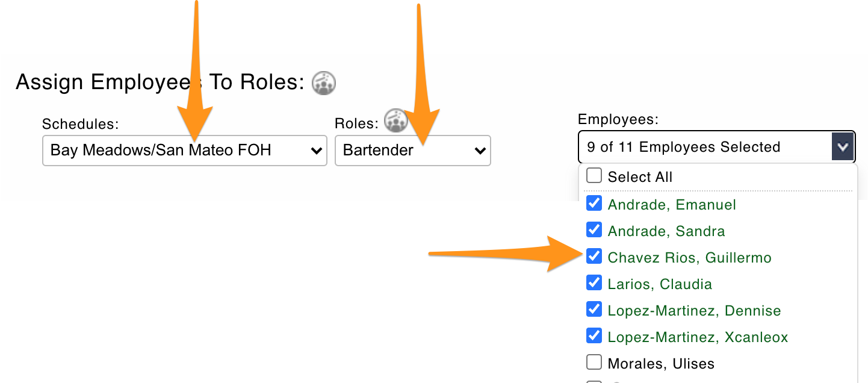Click the 'Larios, Claudia' name text
The image size is (868, 383).
point(660,284)
